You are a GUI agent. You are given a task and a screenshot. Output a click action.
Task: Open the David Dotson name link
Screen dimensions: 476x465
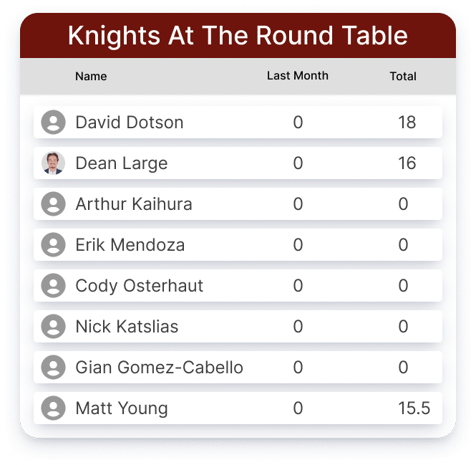coord(130,123)
